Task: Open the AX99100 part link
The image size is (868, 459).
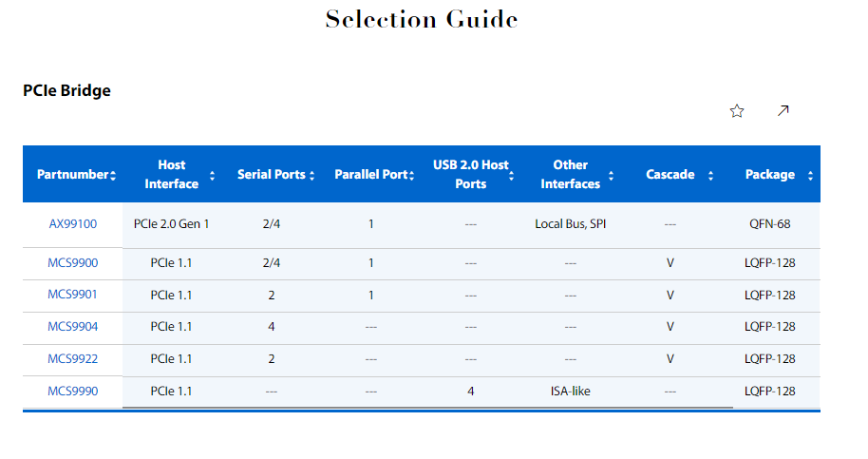Action: coord(72,224)
